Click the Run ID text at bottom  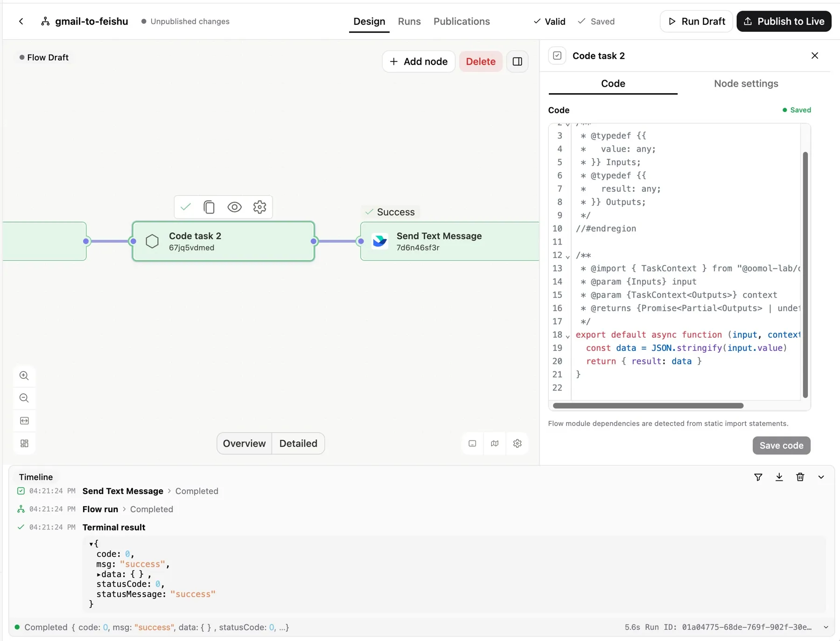click(x=728, y=627)
